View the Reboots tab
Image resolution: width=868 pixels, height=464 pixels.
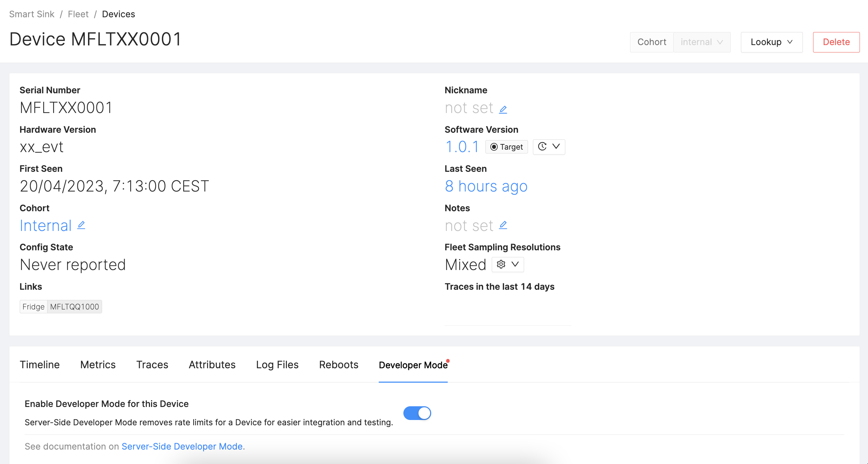[x=339, y=365]
